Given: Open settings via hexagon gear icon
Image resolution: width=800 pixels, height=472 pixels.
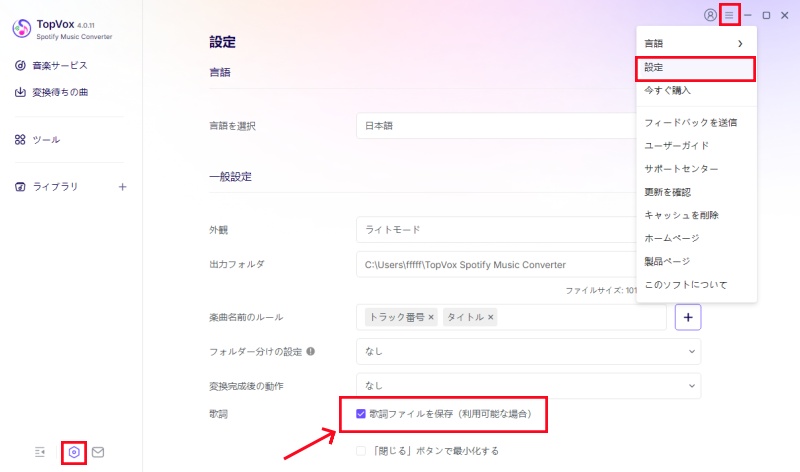Looking at the screenshot, I should pos(74,452).
